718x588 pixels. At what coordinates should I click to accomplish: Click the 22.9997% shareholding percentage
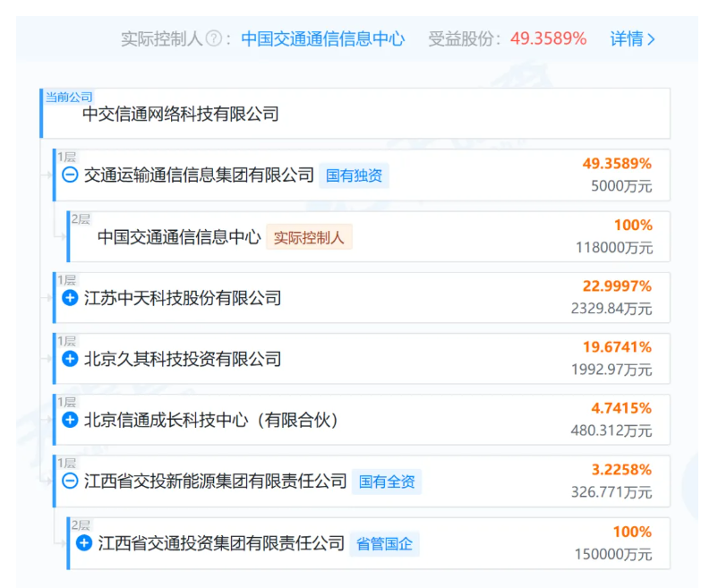click(617, 286)
